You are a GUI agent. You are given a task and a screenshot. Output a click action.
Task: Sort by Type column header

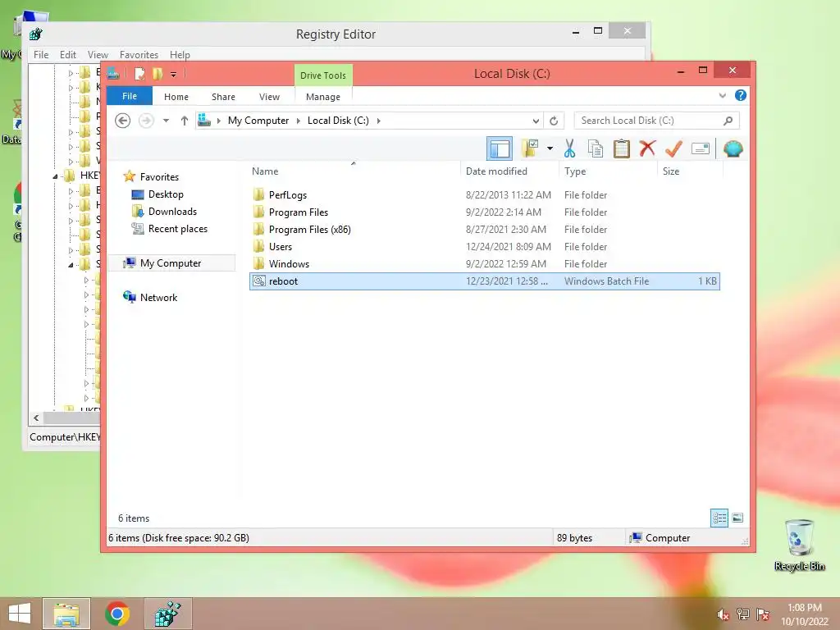coord(575,171)
